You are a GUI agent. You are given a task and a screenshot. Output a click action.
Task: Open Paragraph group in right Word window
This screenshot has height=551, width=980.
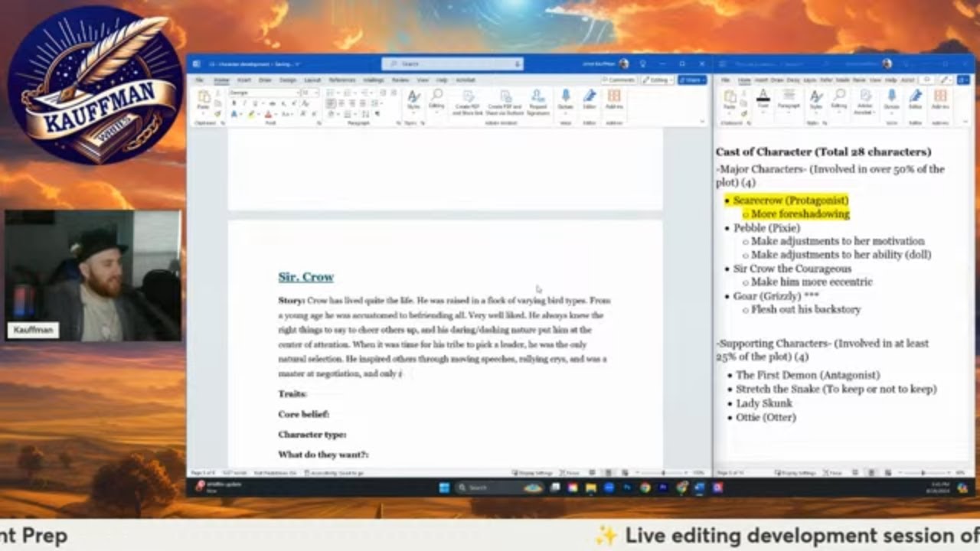tap(789, 100)
